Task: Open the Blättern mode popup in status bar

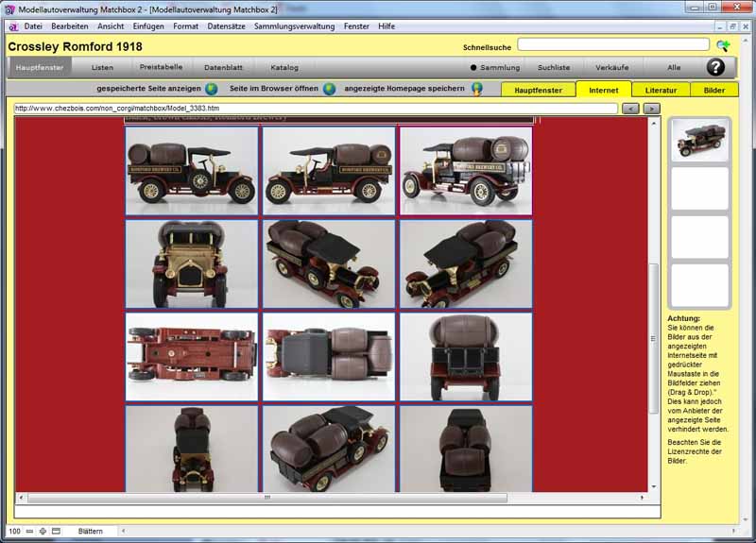Action: click(91, 532)
